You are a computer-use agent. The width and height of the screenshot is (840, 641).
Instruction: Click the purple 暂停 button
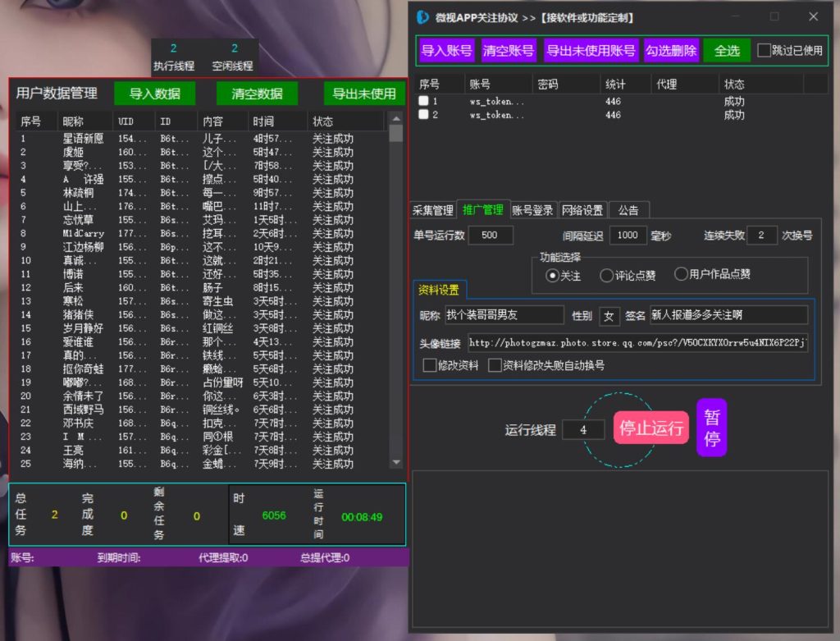pyautogui.click(x=712, y=428)
